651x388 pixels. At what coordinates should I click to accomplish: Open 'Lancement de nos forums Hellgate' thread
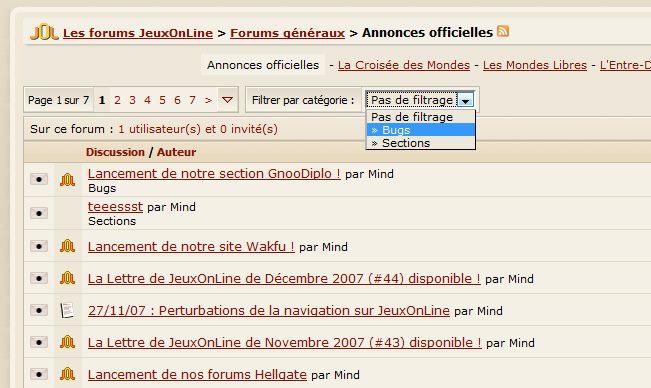(197, 374)
